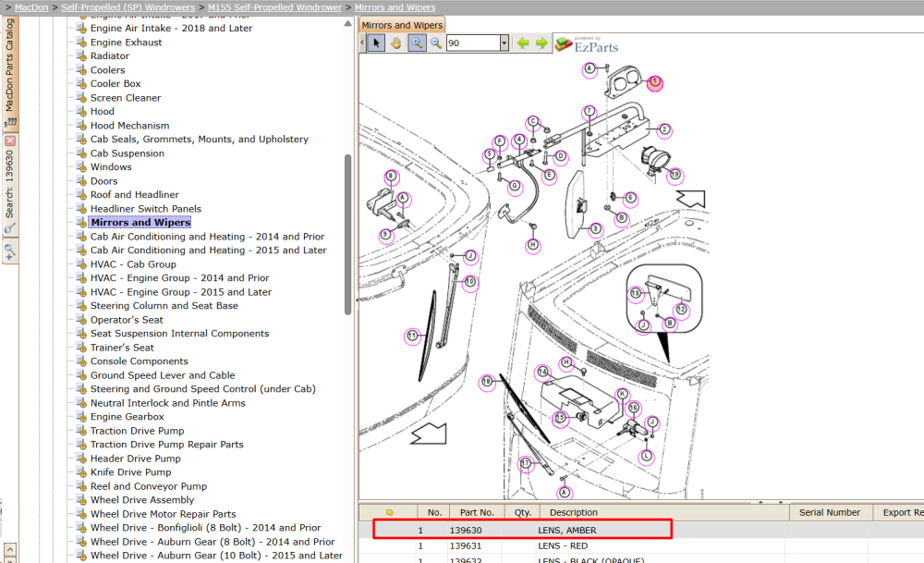924x563 pixels.
Task: Click the EzParts logo
Action: tap(588, 44)
